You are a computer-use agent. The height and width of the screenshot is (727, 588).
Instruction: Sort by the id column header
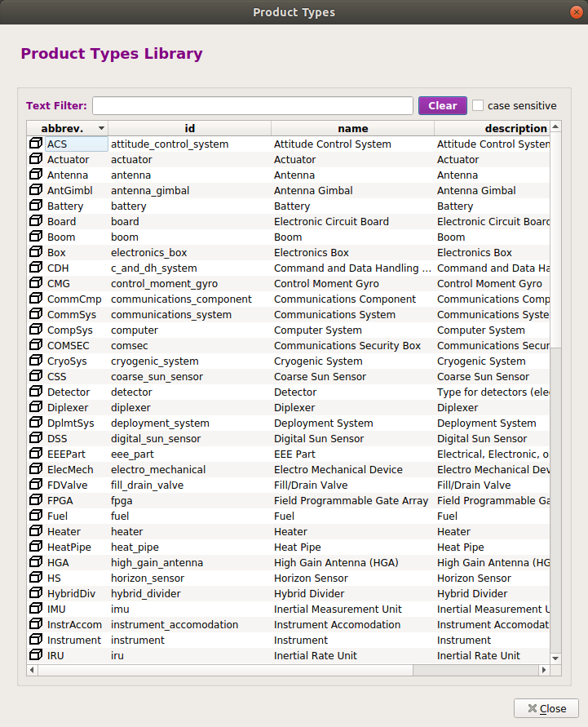[x=189, y=128]
